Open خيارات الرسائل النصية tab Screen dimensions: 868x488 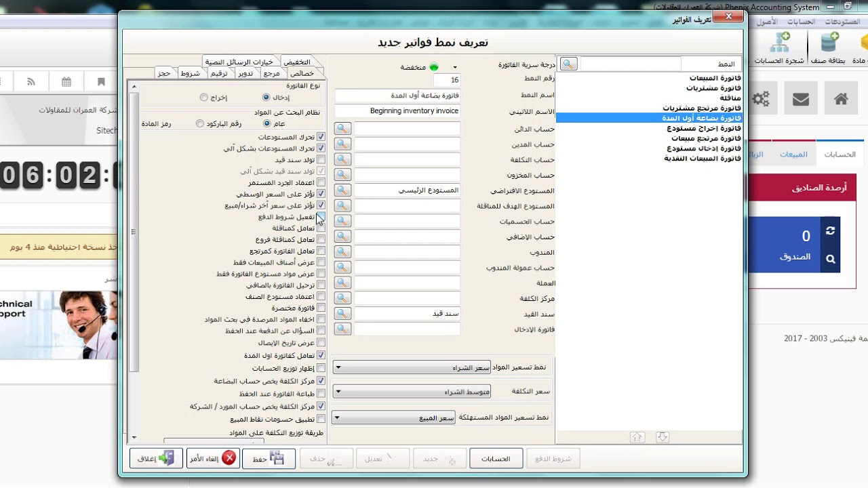coord(239,62)
